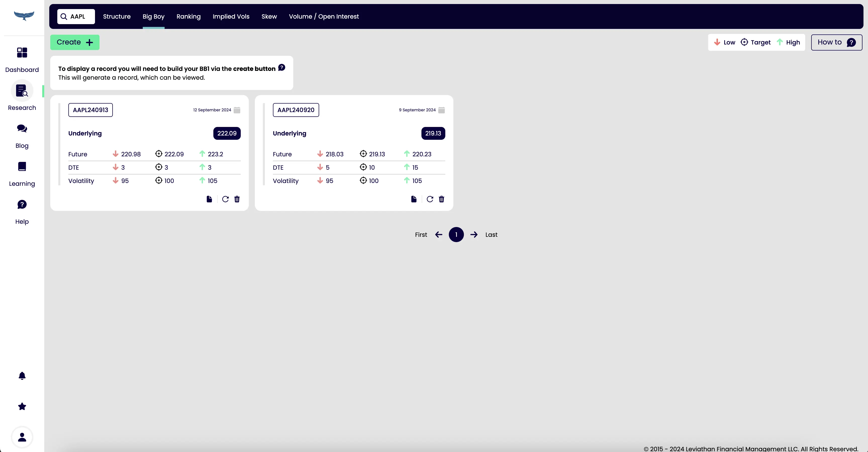
Task: Switch to the Structure tab
Action: click(x=117, y=17)
